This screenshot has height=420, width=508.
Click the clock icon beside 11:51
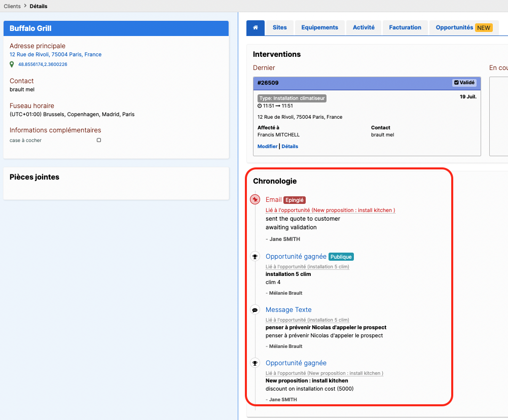point(260,106)
